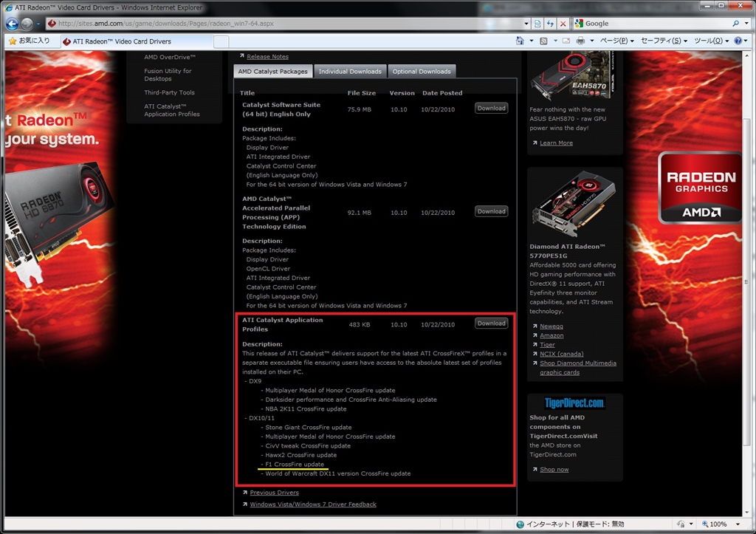
Task: Download the Catalyst Software Suite 64 bit
Action: tap(491, 108)
